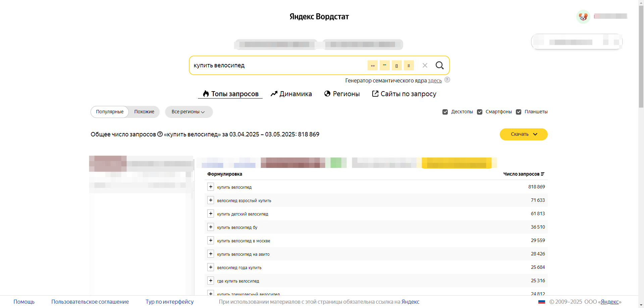Toggle the 'Смартфоны' checkbox
This screenshot has height=308, width=644.
point(480,112)
